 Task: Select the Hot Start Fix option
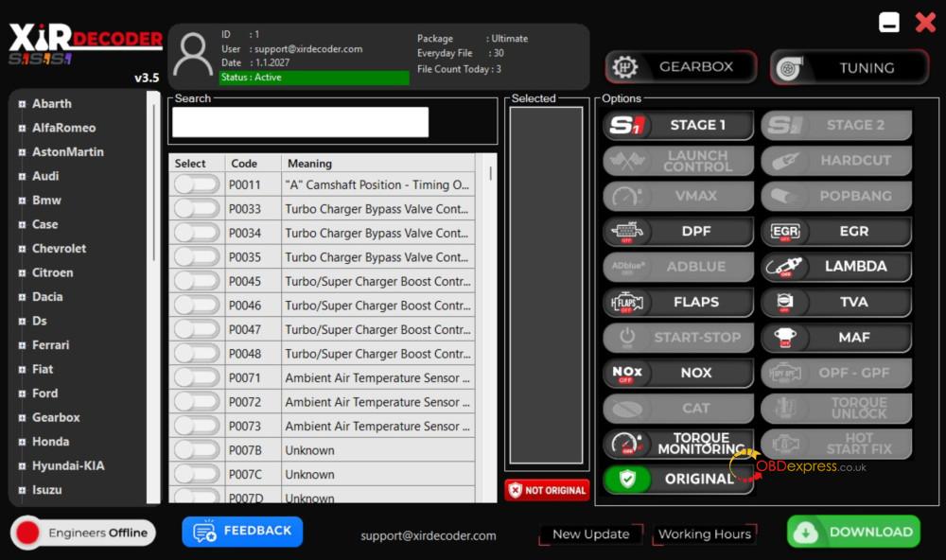[836, 445]
